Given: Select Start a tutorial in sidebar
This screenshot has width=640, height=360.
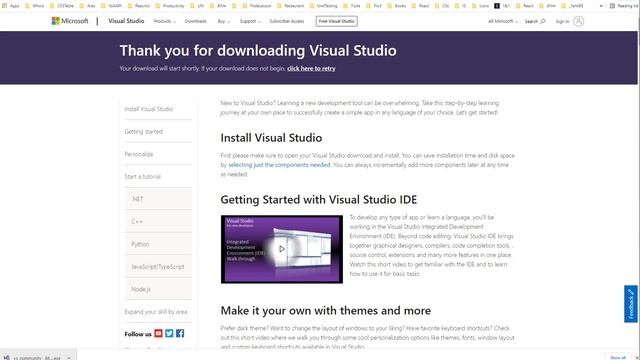Looking at the screenshot, I should pyautogui.click(x=142, y=176).
